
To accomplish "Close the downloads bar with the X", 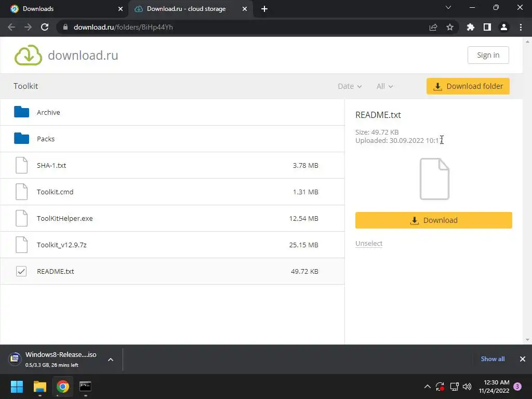I will (x=523, y=359).
